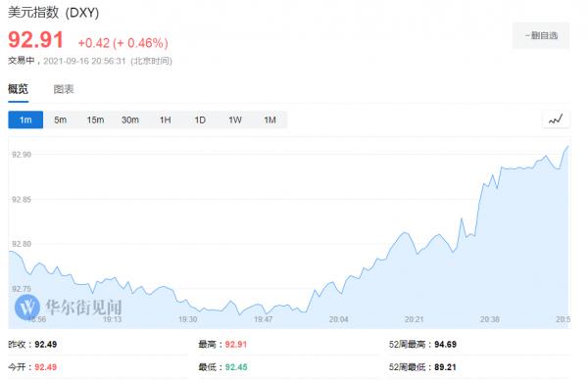The width and height of the screenshot is (588, 381).
Task: Click the 19:30 time axis label
Action: tap(187, 319)
